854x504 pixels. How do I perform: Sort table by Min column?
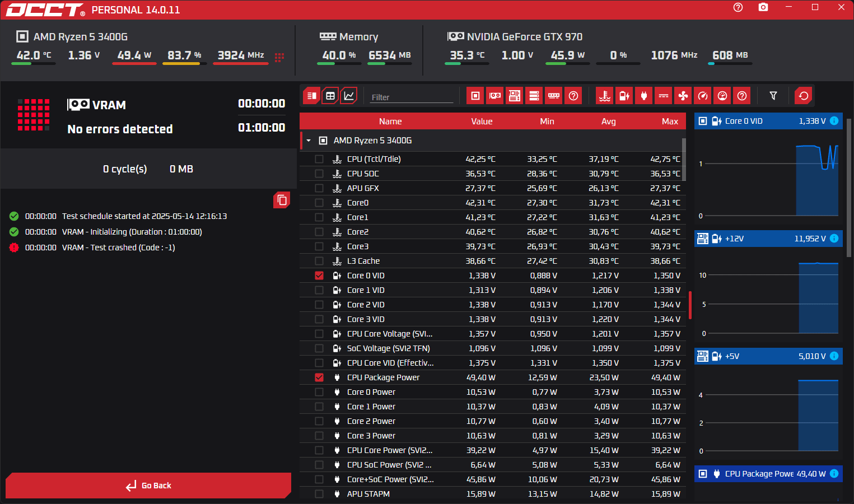547,122
